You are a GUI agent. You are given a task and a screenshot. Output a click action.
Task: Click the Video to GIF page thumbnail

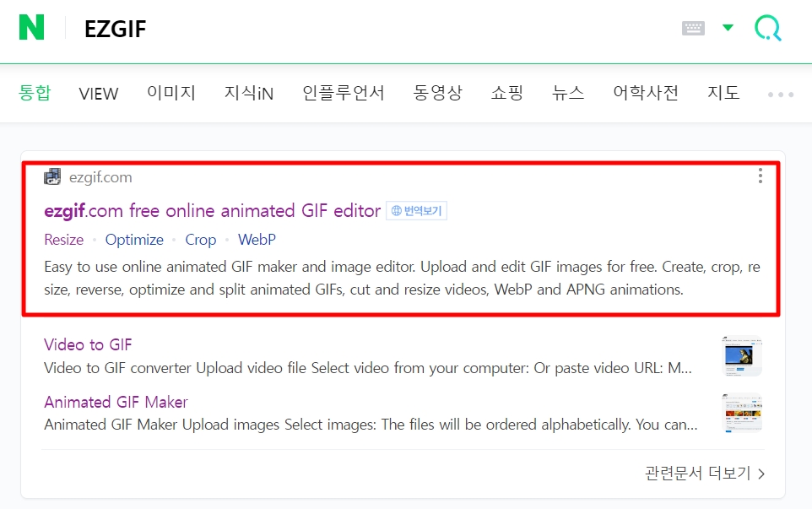[x=742, y=355]
